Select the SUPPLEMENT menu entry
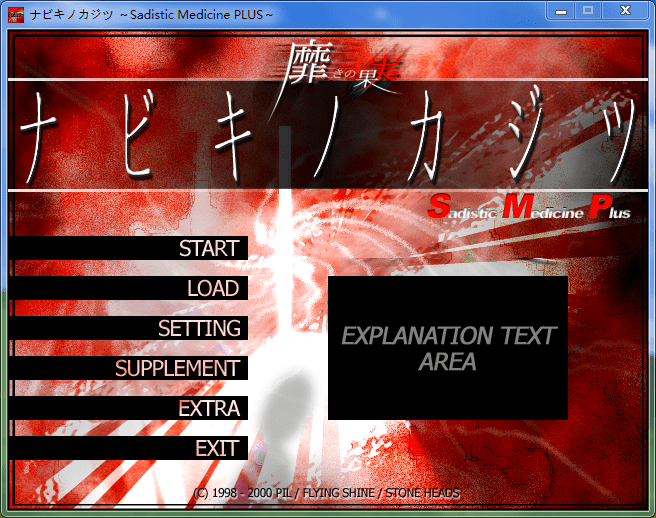656x518 pixels. point(177,369)
